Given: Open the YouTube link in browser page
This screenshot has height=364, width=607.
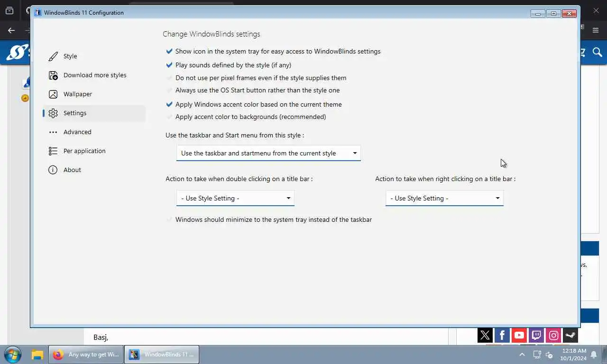Looking at the screenshot, I should [x=519, y=336].
